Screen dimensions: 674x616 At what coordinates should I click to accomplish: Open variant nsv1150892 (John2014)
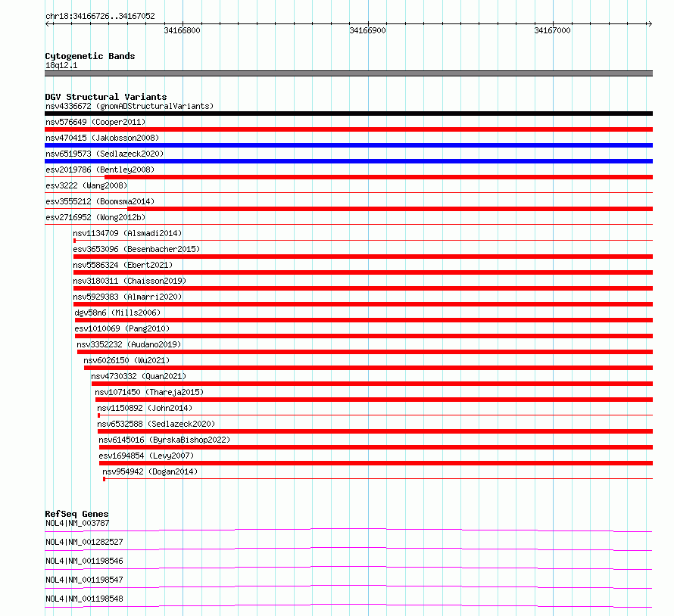(145, 408)
